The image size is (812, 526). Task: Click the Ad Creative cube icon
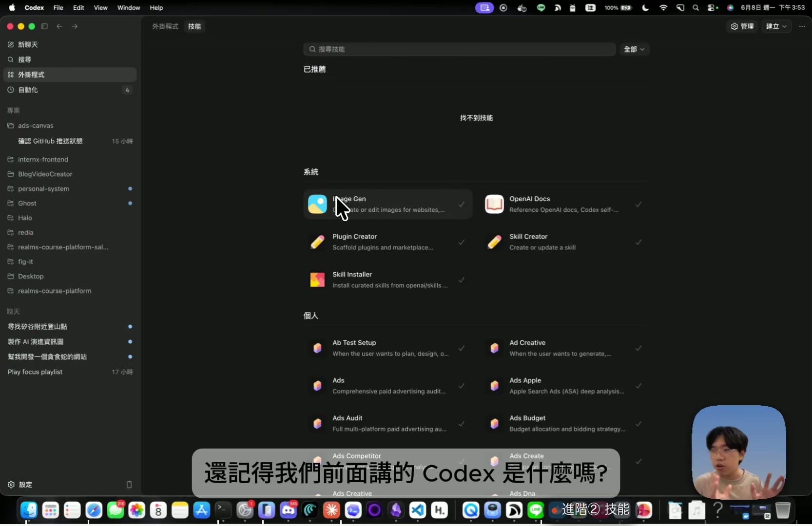494,348
